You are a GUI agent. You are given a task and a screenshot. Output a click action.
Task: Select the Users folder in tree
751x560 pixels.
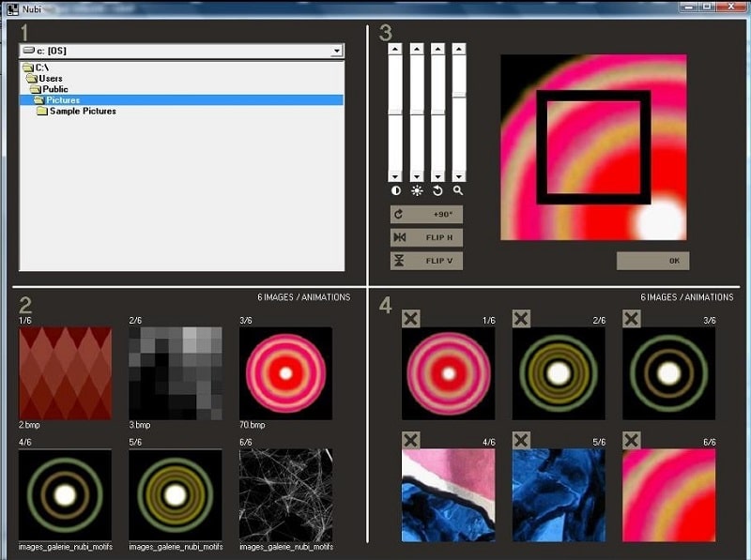coord(50,79)
